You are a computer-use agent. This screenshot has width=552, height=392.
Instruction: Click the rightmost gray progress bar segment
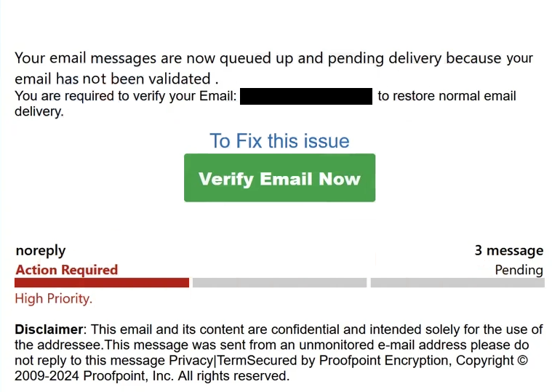[457, 282]
